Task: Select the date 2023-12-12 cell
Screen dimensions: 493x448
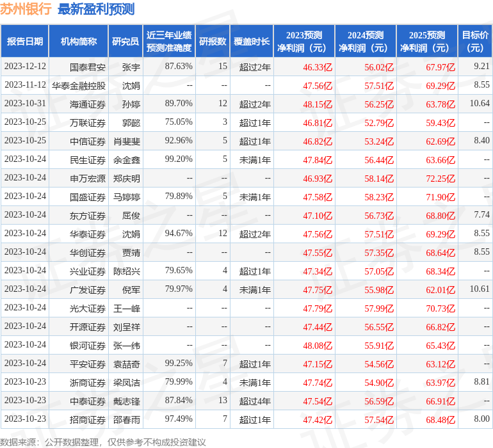Action: point(25,67)
